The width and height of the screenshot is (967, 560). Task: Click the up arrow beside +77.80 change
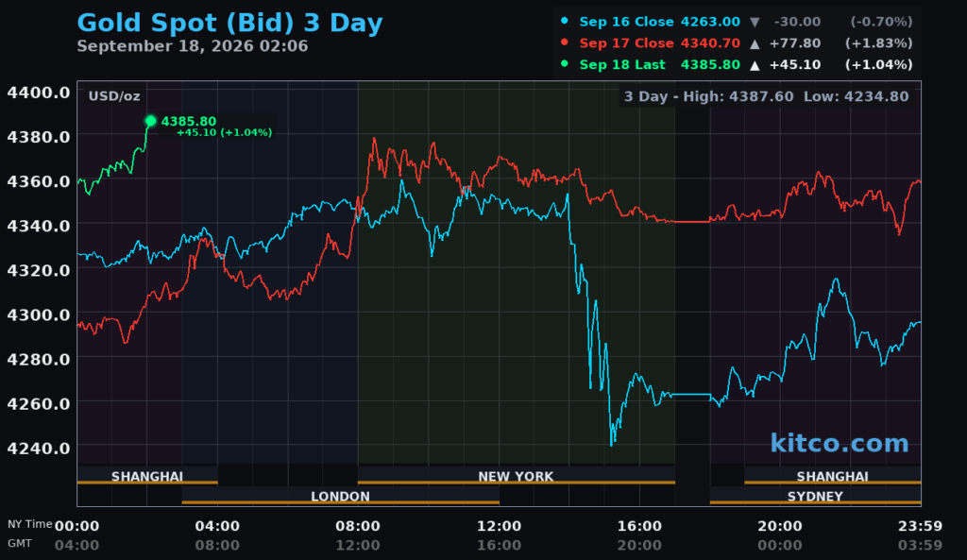tap(755, 43)
